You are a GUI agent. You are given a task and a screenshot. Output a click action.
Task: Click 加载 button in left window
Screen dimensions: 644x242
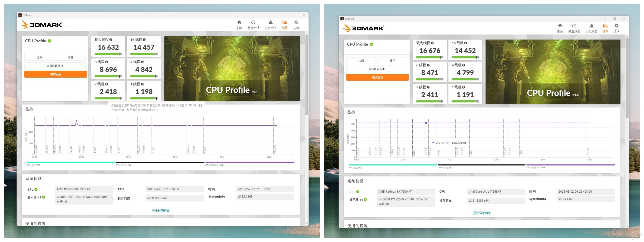(39, 57)
